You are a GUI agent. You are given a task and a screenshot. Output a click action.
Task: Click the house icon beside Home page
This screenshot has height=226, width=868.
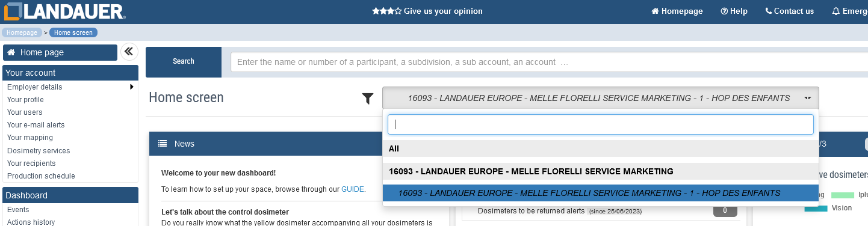coord(11,52)
